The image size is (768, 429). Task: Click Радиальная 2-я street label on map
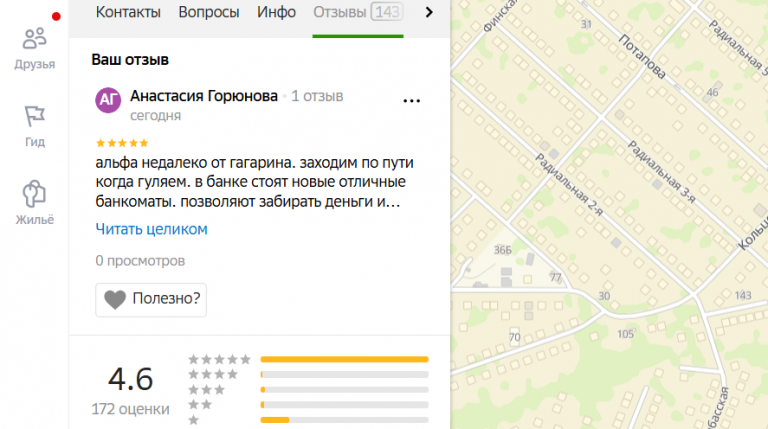pos(569,185)
